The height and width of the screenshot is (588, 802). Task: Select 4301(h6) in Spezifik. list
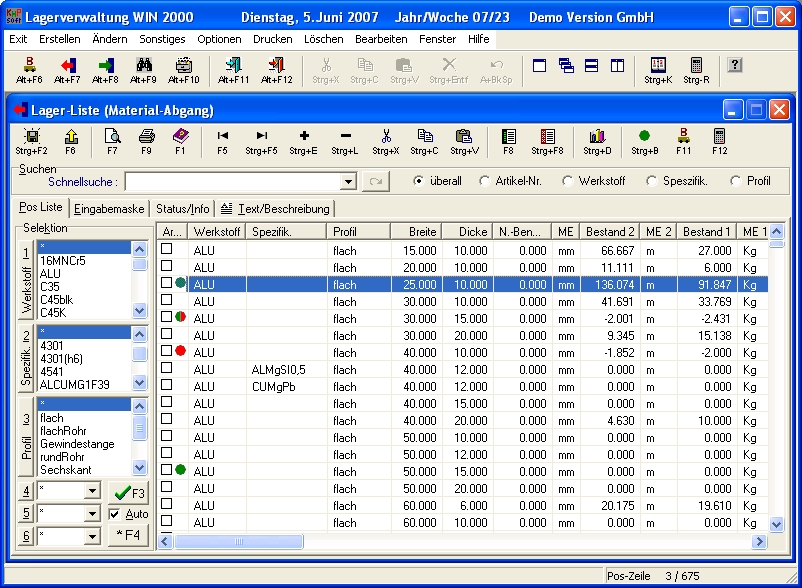pyautogui.click(x=84, y=358)
